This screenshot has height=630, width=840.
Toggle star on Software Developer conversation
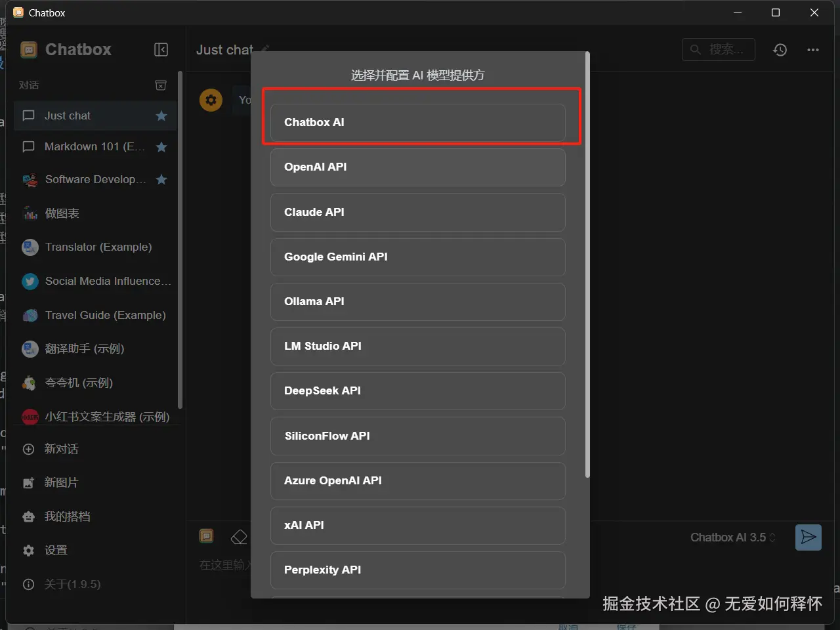[x=161, y=179]
